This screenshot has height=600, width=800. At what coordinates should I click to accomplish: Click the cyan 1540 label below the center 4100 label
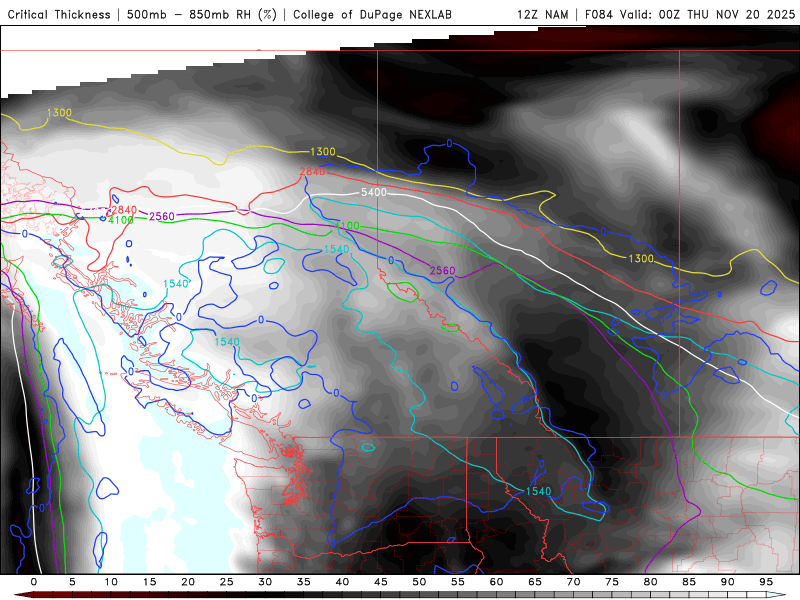pos(337,249)
